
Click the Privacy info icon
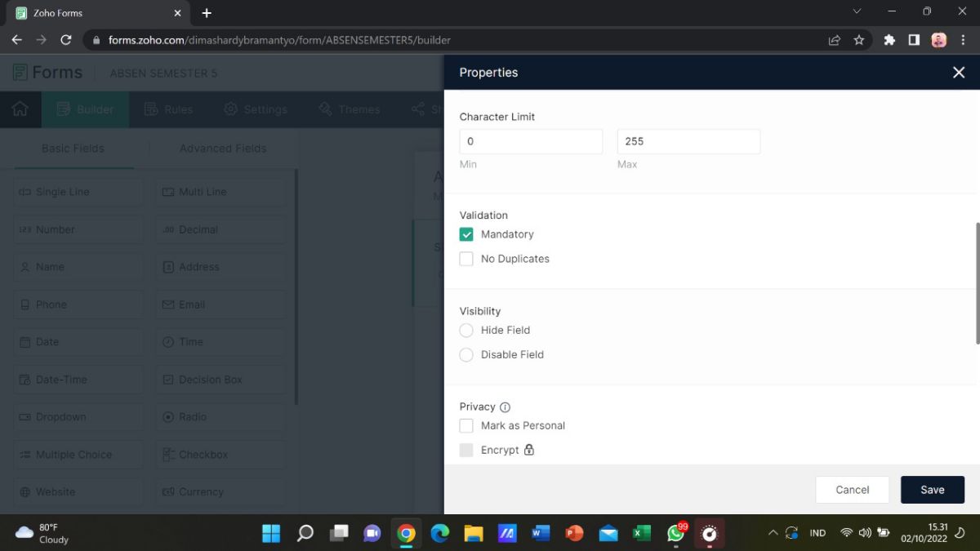pyautogui.click(x=505, y=407)
